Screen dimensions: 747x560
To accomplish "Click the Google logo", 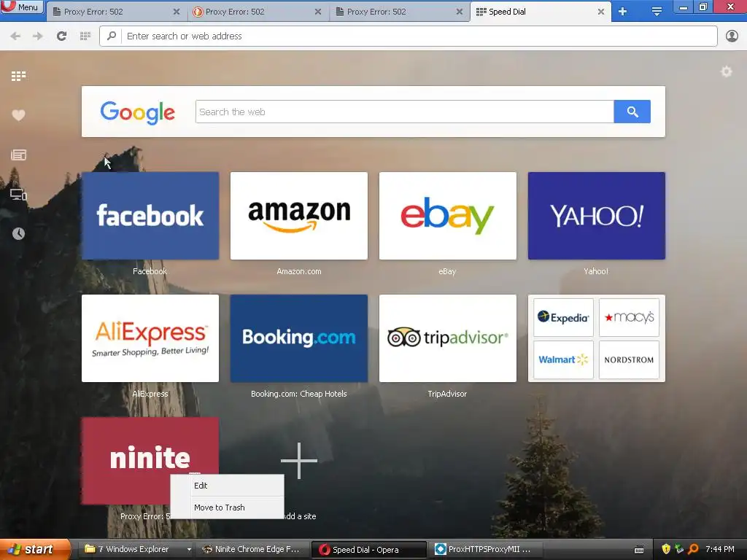I will (x=138, y=112).
